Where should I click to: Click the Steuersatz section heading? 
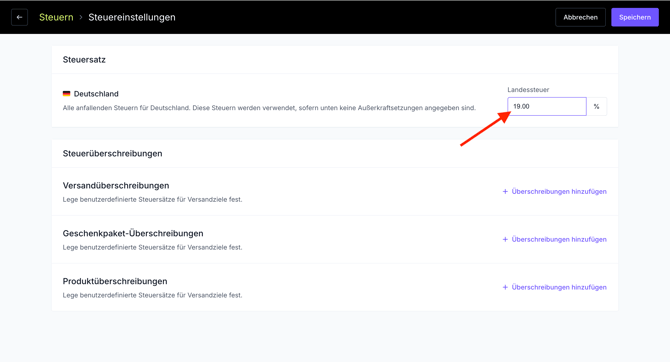click(x=84, y=60)
